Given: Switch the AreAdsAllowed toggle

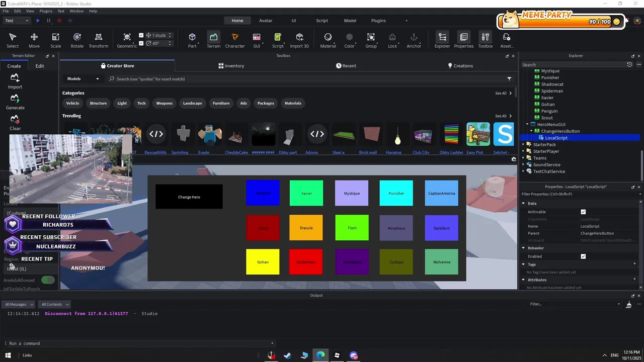Looking at the screenshot, I should (48, 280).
